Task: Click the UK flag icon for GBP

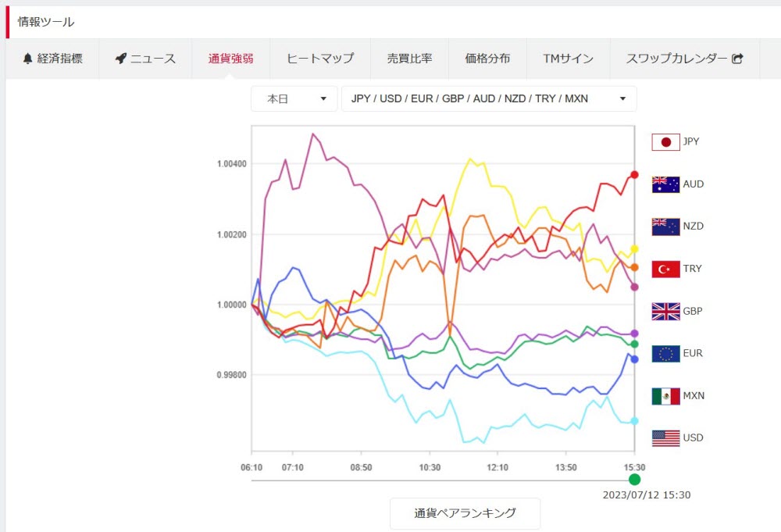Action: point(666,312)
